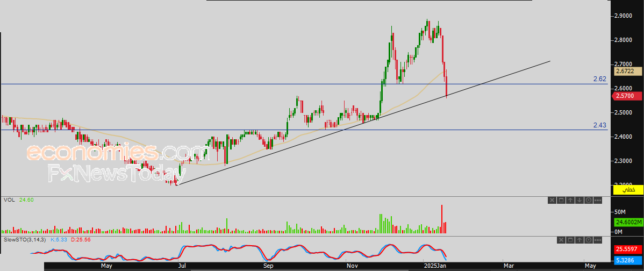Click the tallest red volume bar

(x=442, y=219)
